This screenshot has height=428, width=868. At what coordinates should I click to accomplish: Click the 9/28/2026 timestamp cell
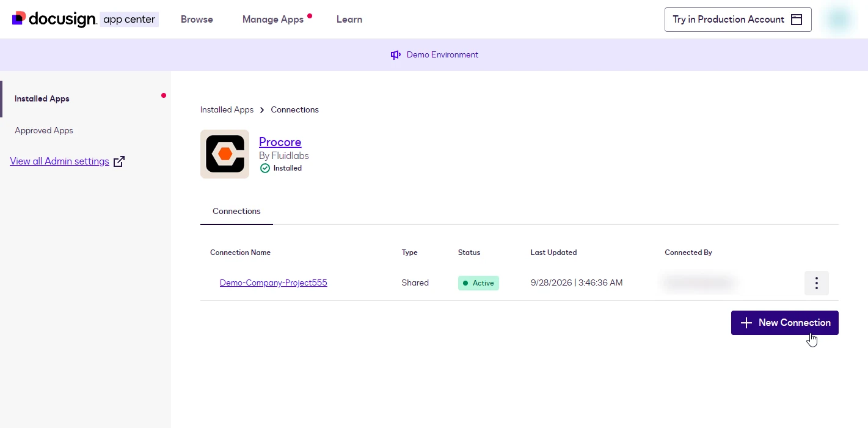[x=577, y=283]
